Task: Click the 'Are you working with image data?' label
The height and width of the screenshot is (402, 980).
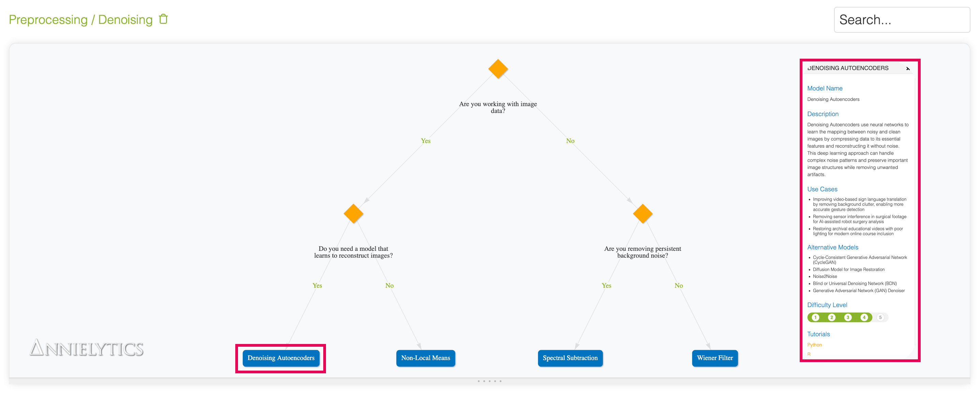Action: (498, 107)
